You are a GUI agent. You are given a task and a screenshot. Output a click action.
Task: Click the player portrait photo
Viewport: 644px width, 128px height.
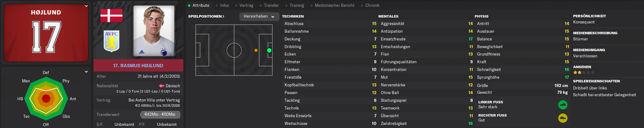tap(154, 31)
